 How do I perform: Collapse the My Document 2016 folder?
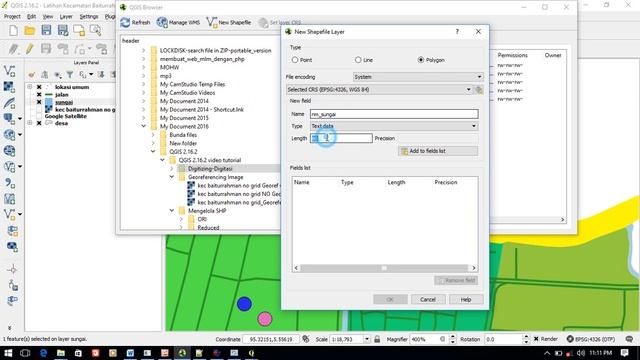click(144, 126)
